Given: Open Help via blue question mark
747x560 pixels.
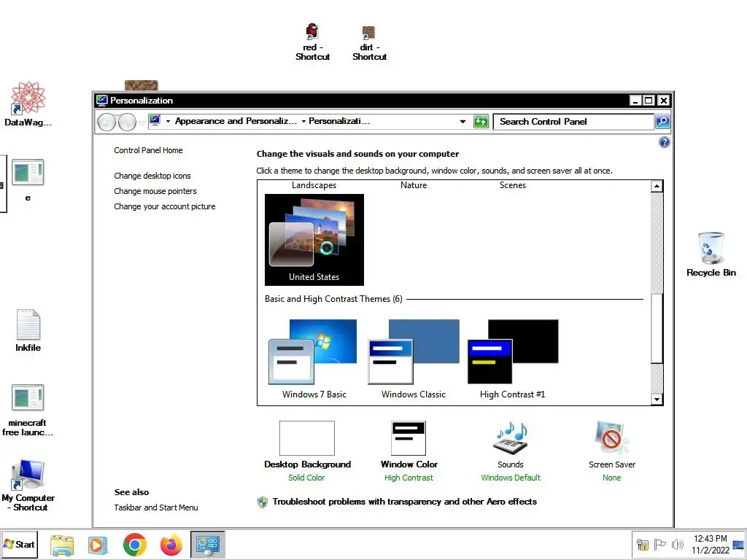Looking at the screenshot, I should tap(664, 142).
